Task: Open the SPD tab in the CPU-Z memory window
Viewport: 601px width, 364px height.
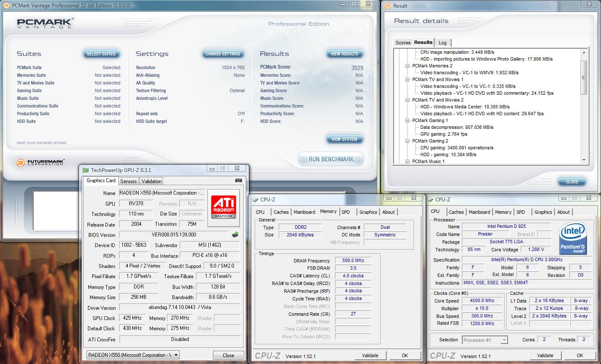Action: click(346, 212)
